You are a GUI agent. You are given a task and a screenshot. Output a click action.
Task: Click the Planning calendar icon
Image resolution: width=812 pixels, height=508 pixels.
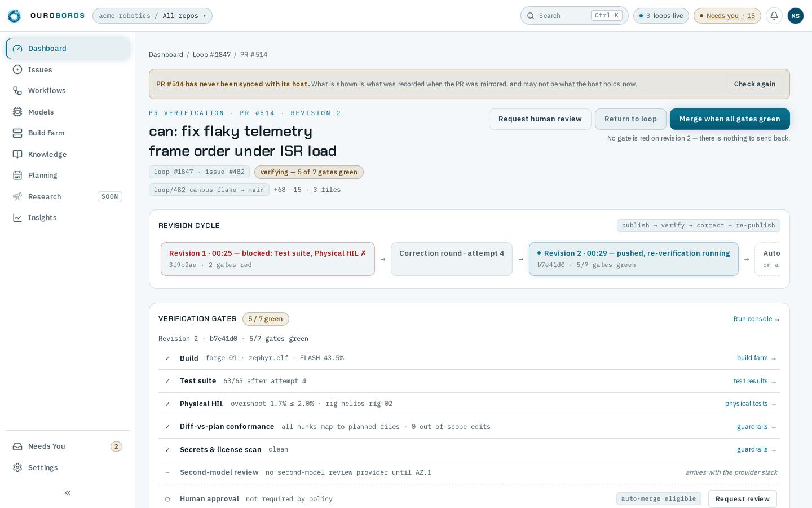tap(17, 176)
